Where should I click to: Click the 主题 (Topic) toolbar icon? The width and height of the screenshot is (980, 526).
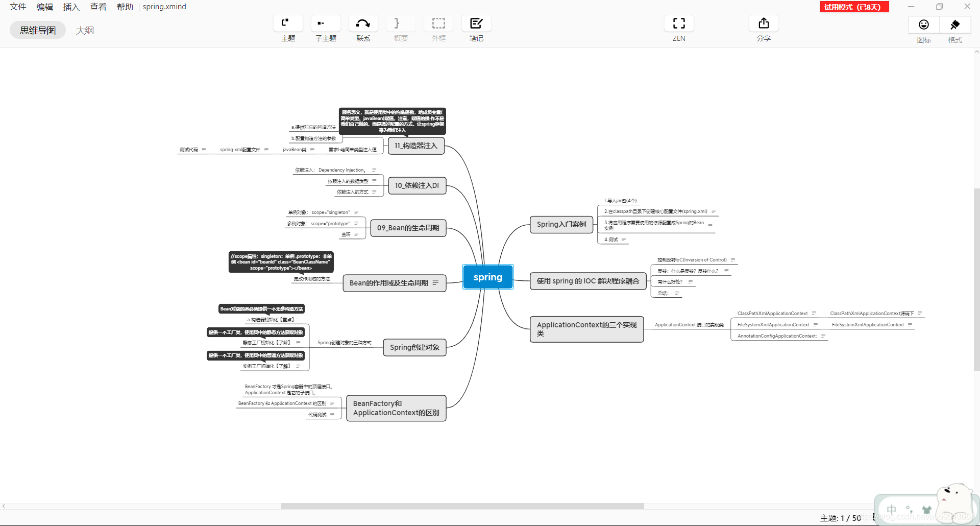[x=288, y=23]
